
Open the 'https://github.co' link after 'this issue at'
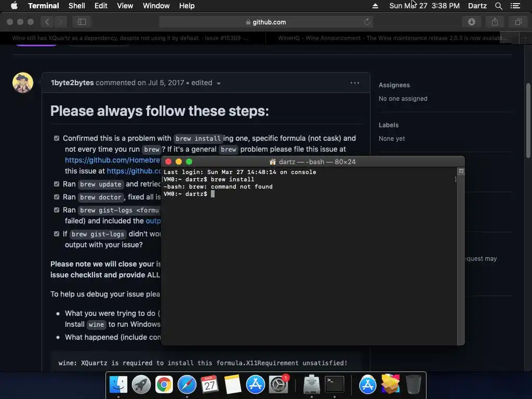tap(134, 171)
